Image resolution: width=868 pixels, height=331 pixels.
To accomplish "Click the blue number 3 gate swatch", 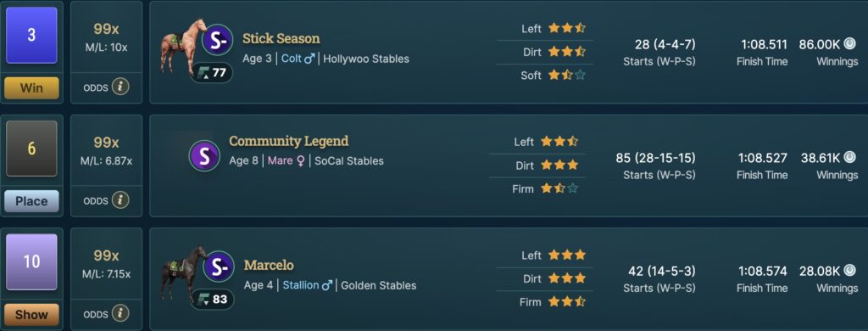I will (x=31, y=35).
